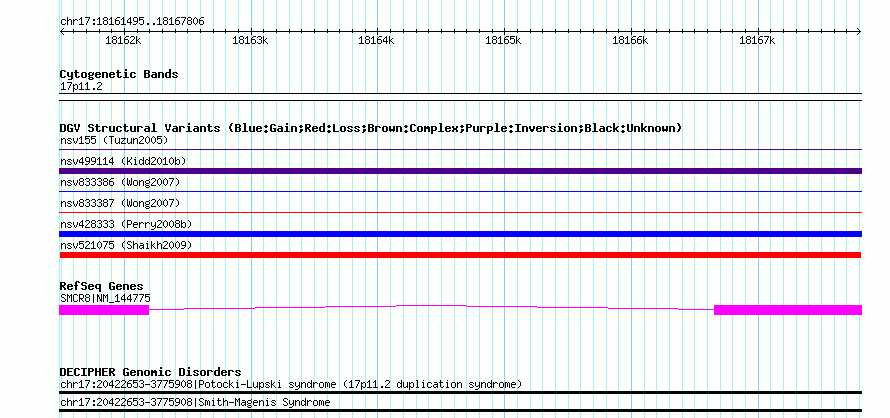Click the thick blue nsv428333 gain bar
The width and height of the screenshot is (890, 418).
click(460, 234)
